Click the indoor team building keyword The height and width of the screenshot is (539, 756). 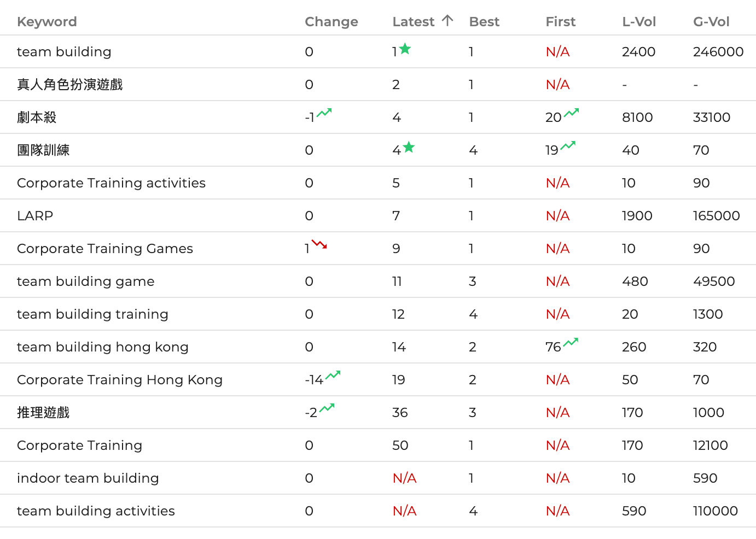[x=88, y=478]
